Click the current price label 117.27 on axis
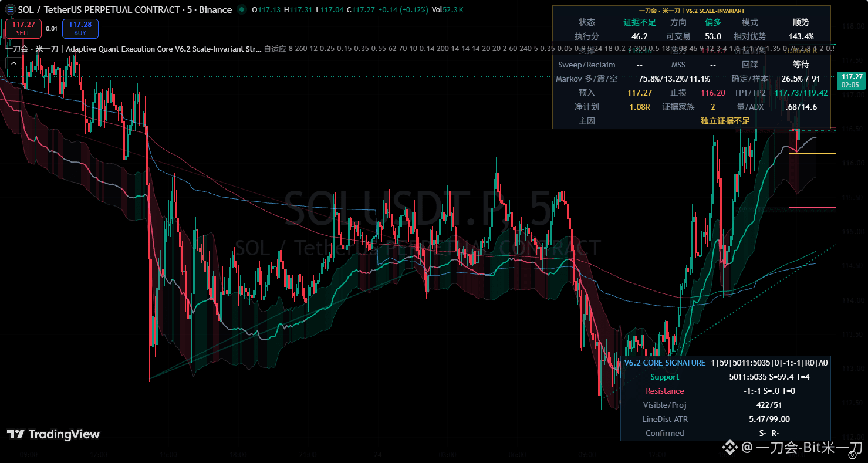The height and width of the screenshot is (463, 868). [852, 80]
